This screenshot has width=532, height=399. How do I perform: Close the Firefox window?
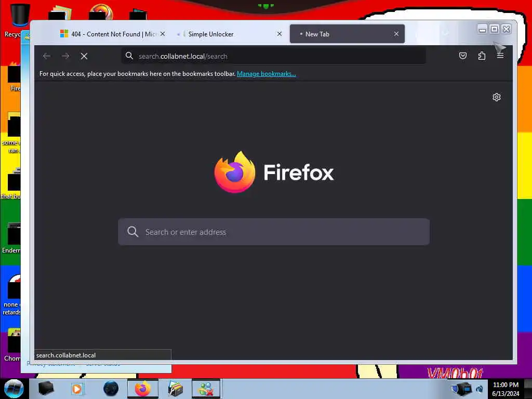click(506, 30)
